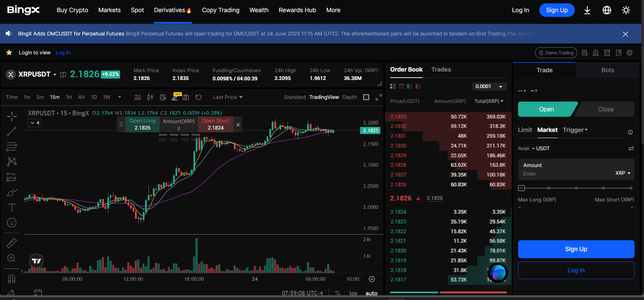Select the trend line drawing tool
The width and height of the screenshot is (644, 300).
pos(12,132)
